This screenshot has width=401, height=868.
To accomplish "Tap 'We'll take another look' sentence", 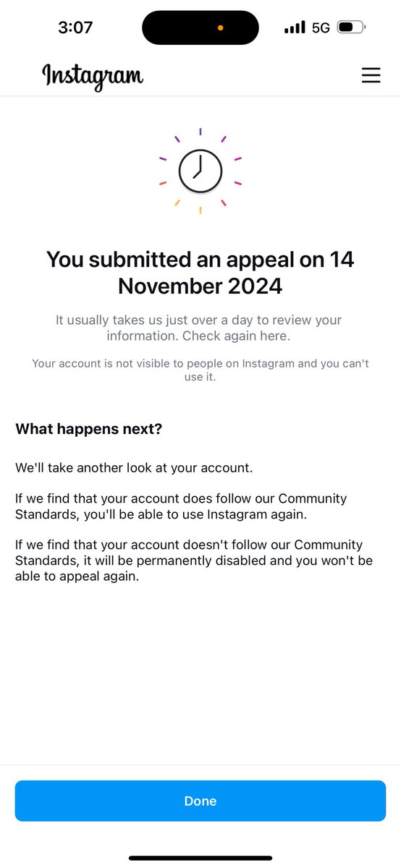I will tap(134, 467).
